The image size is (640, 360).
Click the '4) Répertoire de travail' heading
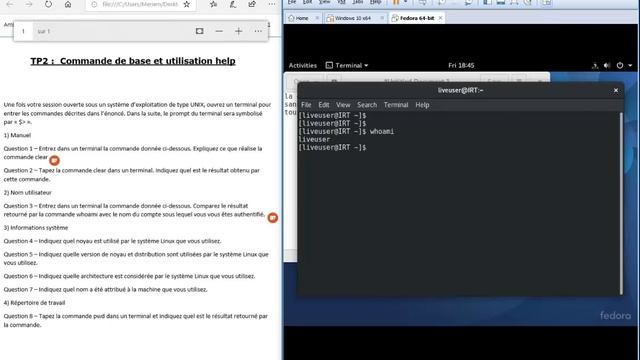coord(34,303)
